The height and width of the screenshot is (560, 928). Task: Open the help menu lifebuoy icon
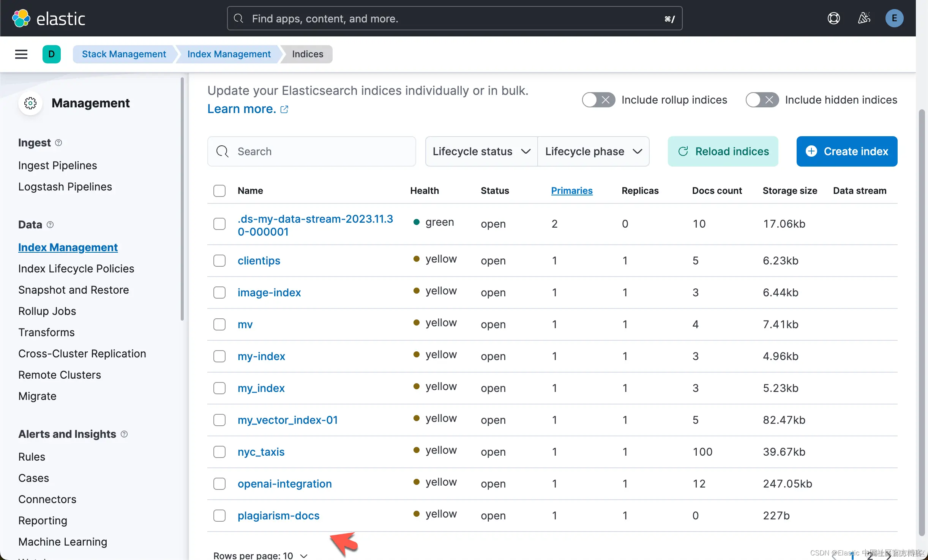tap(833, 18)
